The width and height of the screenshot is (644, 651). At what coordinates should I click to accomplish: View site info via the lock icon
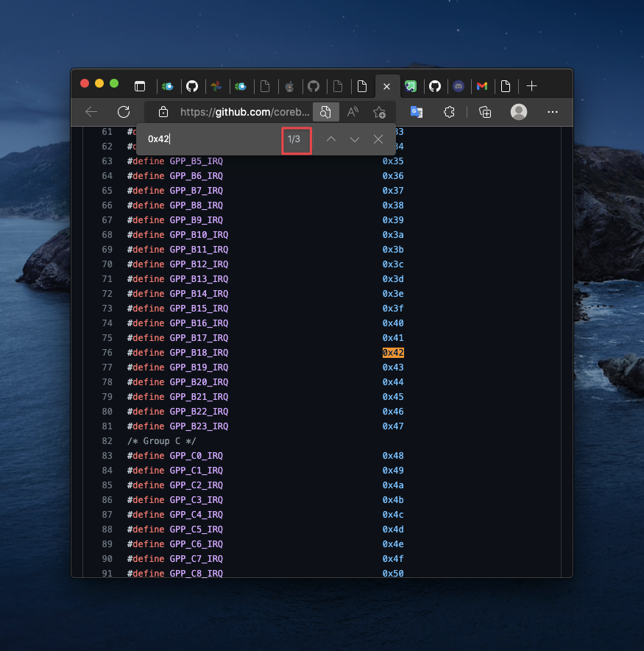(163, 112)
